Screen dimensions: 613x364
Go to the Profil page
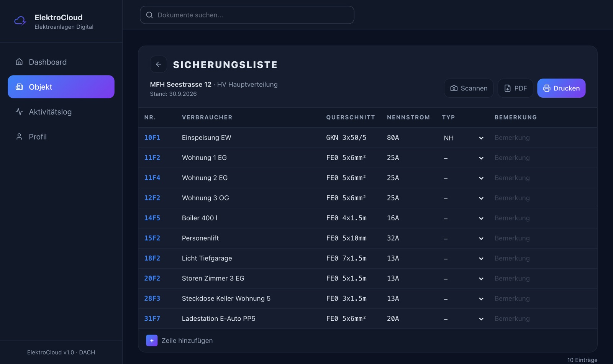pos(61,137)
